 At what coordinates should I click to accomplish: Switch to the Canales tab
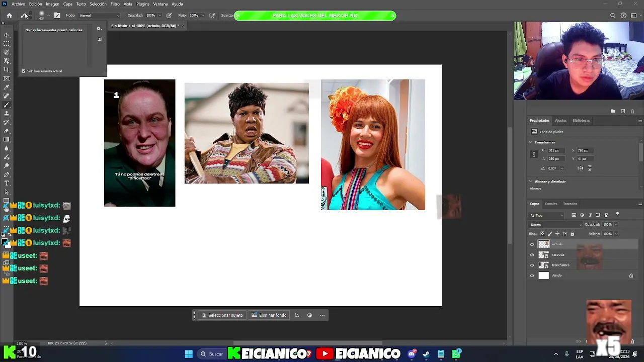pos(551,204)
